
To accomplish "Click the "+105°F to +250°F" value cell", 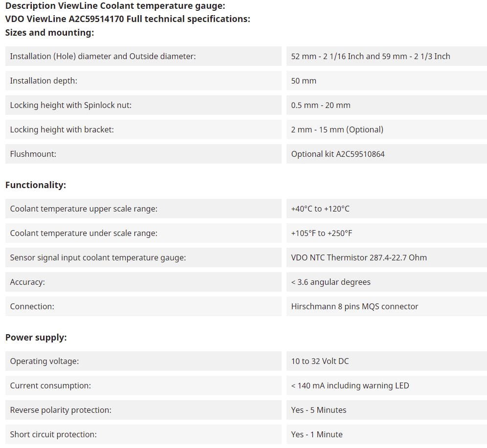I will pyautogui.click(x=322, y=233).
